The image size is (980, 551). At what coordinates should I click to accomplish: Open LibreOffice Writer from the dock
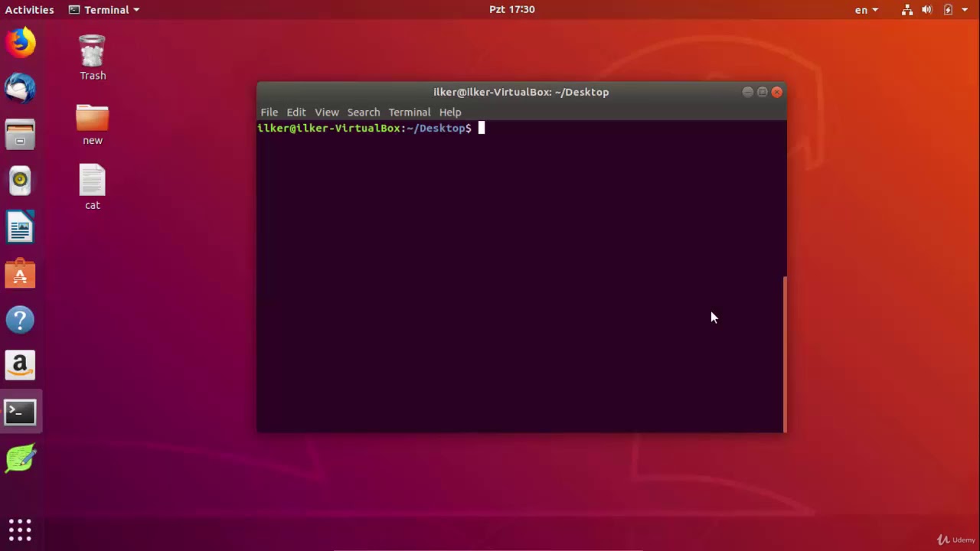(21, 227)
